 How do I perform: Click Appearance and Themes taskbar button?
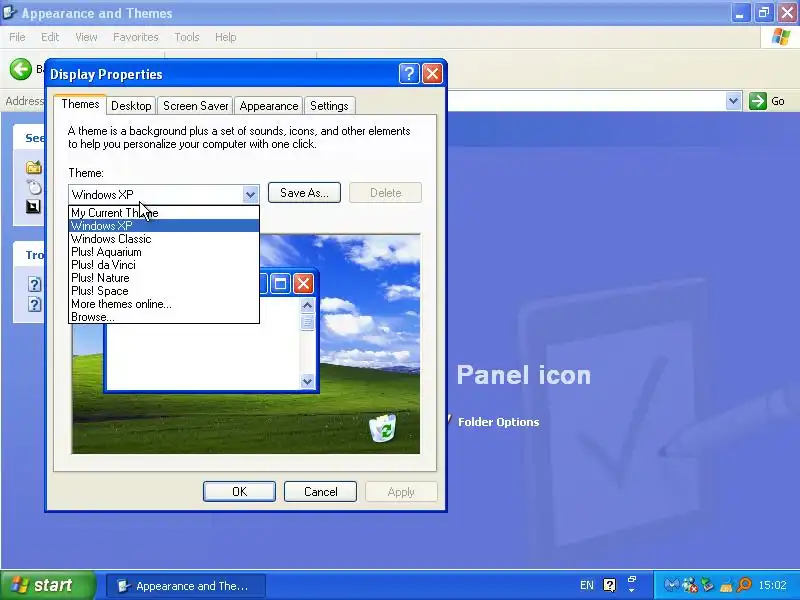[x=186, y=586]
